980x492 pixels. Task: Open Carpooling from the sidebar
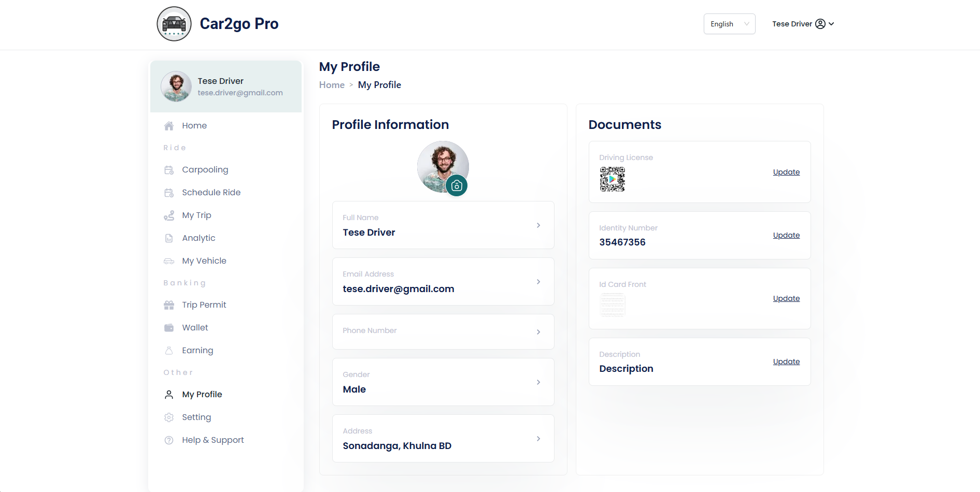(x=205, y=170)
